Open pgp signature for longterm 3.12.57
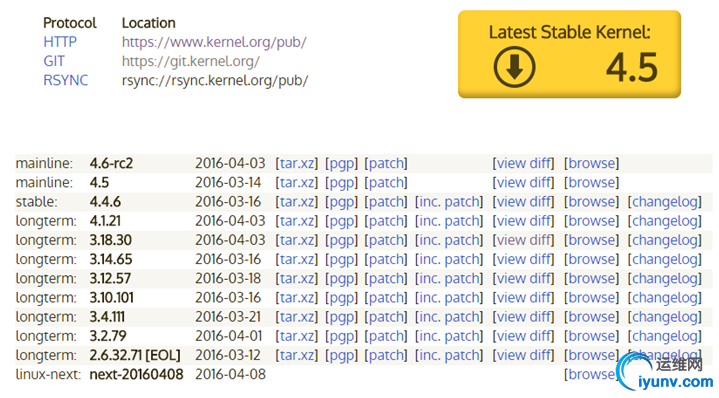This screenshot has height=398, width=719. pyautogui.click(x=341, y=279)
